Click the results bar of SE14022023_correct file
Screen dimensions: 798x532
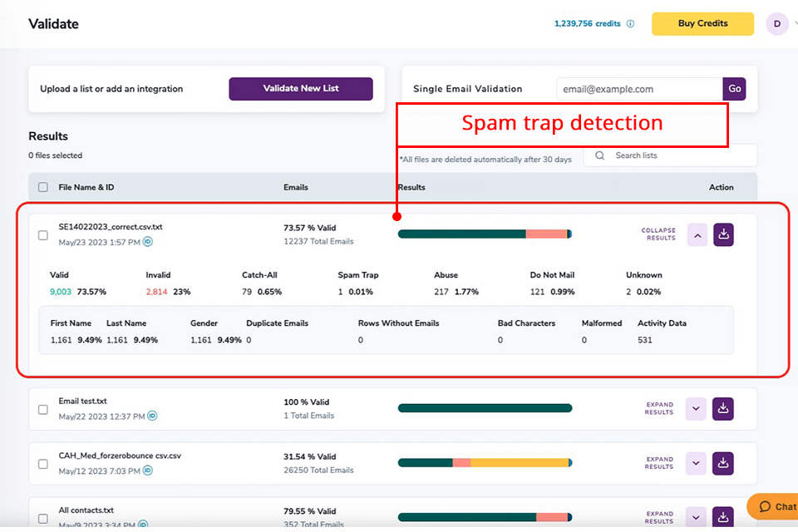(485, 234)
